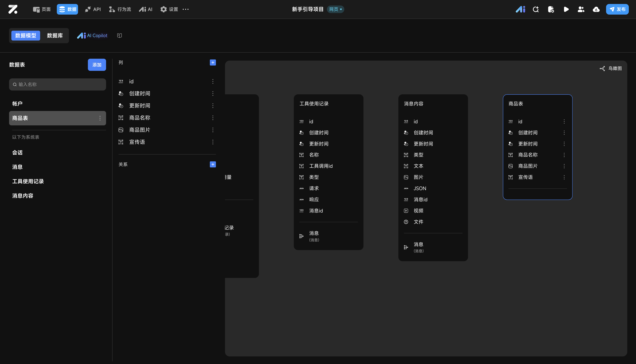Click the refresh chat icon in top bar
Image resolution: width=636 pixels, height=364 pixels.
click(x=535, y=9)
